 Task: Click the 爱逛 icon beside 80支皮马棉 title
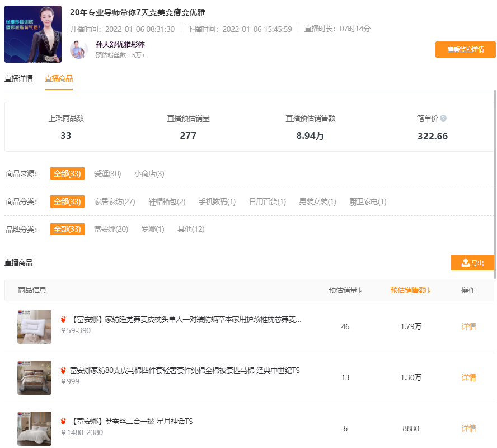[63, 370]
